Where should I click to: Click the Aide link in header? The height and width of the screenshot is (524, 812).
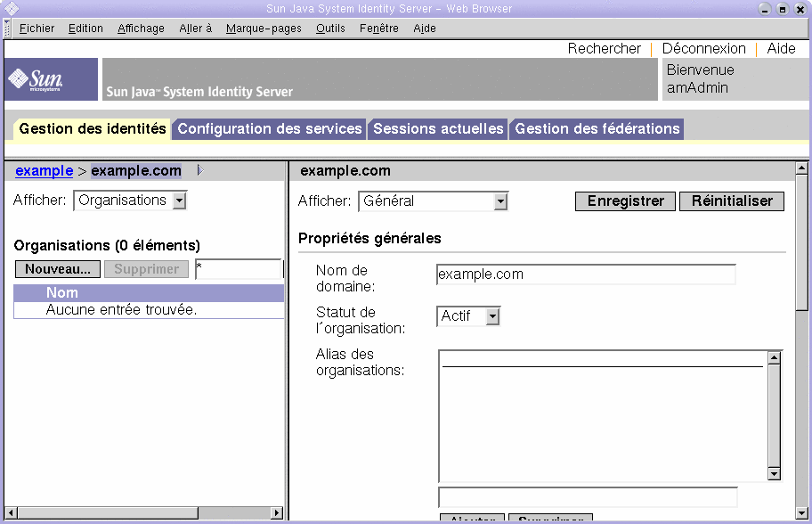pos(781,49)
